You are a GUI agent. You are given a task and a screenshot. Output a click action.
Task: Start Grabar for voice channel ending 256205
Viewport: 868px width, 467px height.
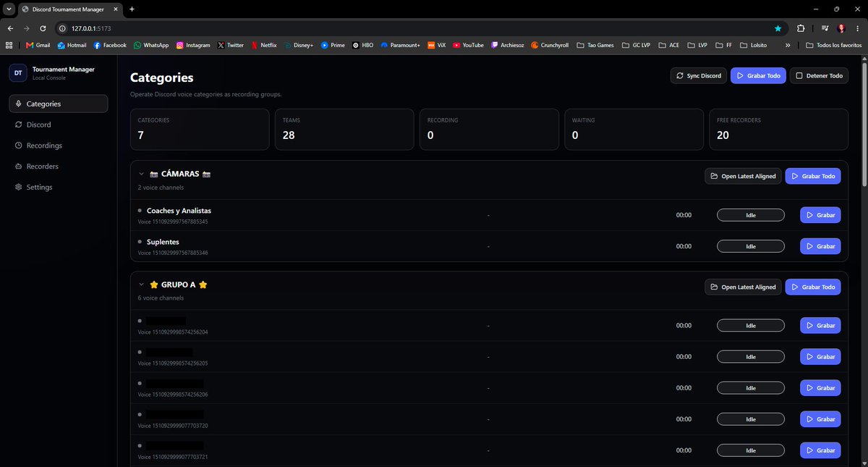pos(820,357)
